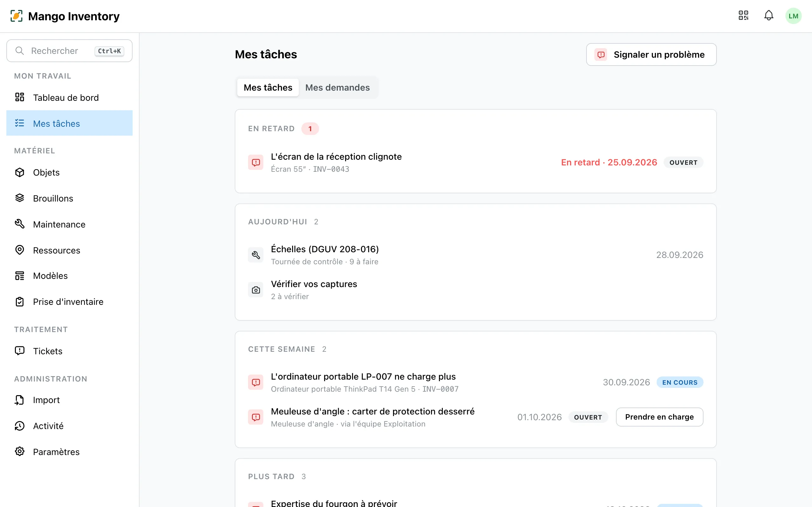Screen dimensions: 812x507
Task: Select the Mes tâches tab
Action: pyautogui.click(x=268, y=87)
